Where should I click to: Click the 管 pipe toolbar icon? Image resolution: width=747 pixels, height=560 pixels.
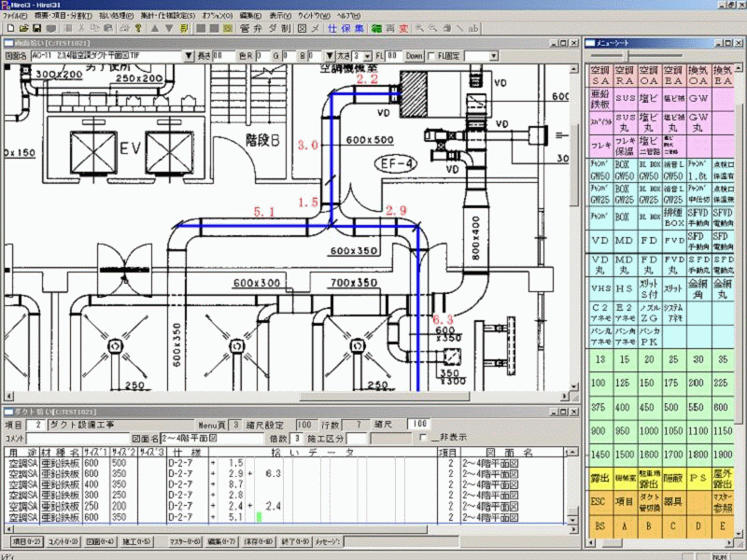pyautogui.click(x=245, y=29)
